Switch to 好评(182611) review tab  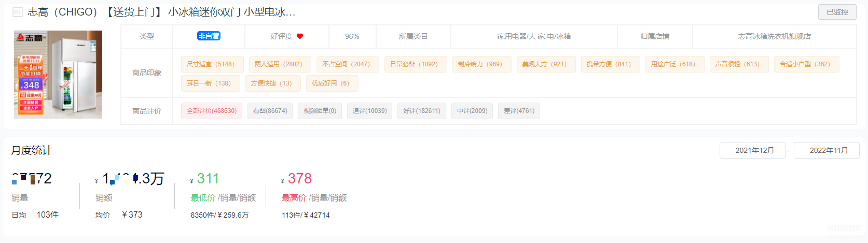[422, 111]
